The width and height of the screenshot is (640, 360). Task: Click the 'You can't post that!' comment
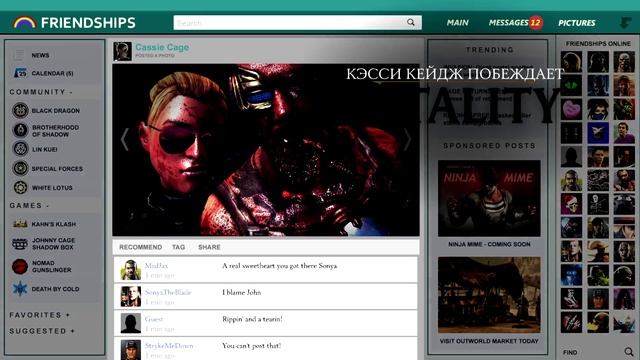(251, 346)
